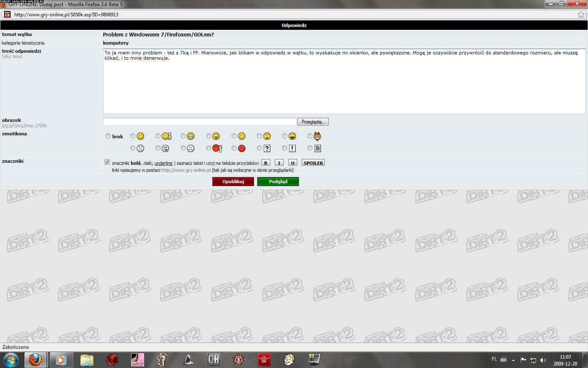Open the Action Center flag notification
This screenshot has height=368, width=588.
[x=523, y=360]
